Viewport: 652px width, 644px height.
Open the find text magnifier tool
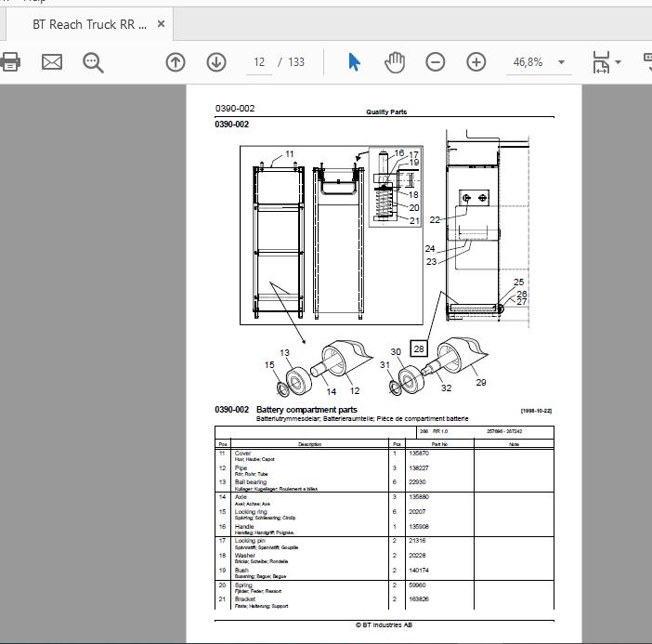coord(93,63)
